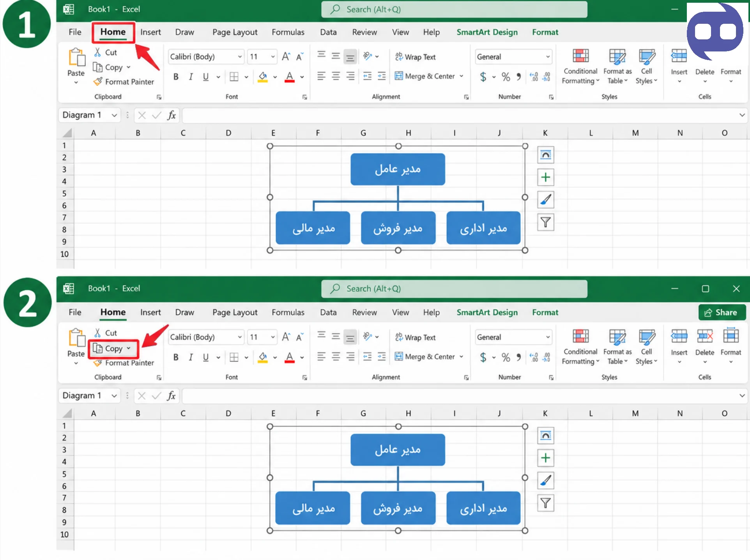Click Comma Style in the bottom window
Viewport: 750px width, 560px height.
(x=518, y=357)
